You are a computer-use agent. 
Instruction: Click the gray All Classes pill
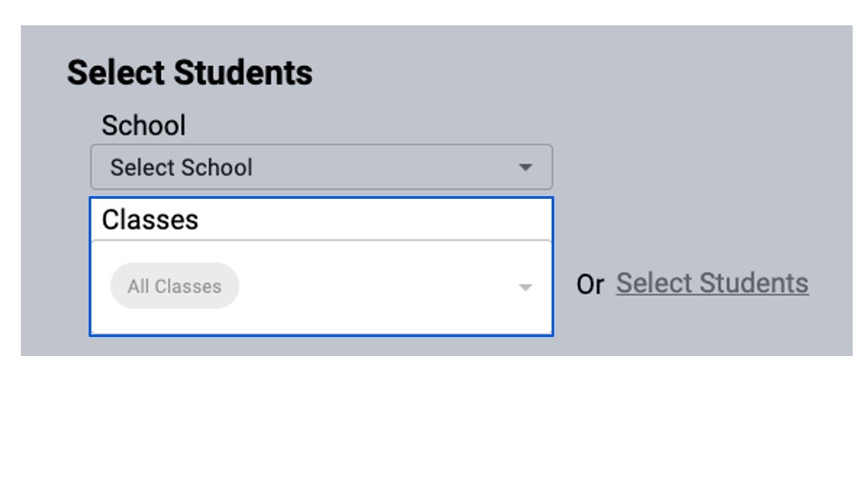point(175,286)
